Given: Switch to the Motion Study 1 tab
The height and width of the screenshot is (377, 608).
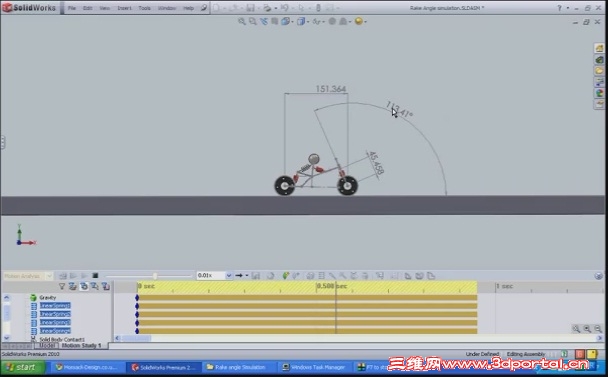Looking at the screenshot, I should [81, 345].
